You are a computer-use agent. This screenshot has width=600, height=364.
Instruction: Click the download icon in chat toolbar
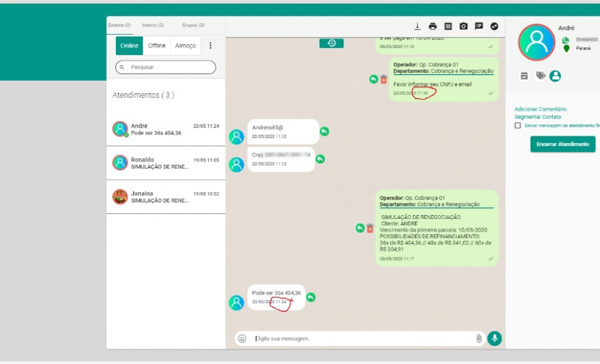417,26
